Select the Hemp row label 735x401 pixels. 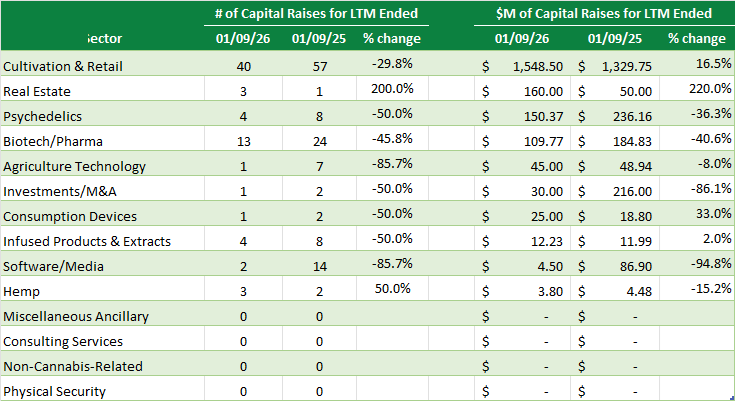(x=22, y=291)
